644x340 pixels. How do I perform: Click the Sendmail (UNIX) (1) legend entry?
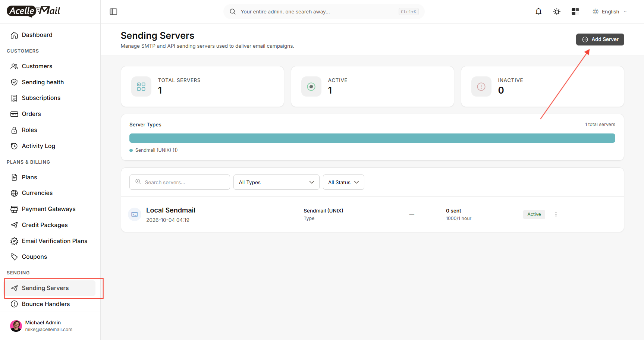click(154, 150)
